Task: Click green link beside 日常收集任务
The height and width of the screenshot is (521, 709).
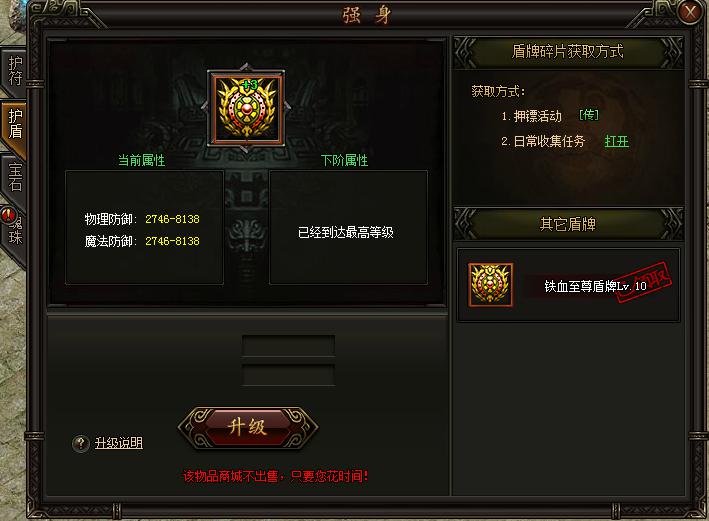Action: pyautogui.click(x=617, y=142)
